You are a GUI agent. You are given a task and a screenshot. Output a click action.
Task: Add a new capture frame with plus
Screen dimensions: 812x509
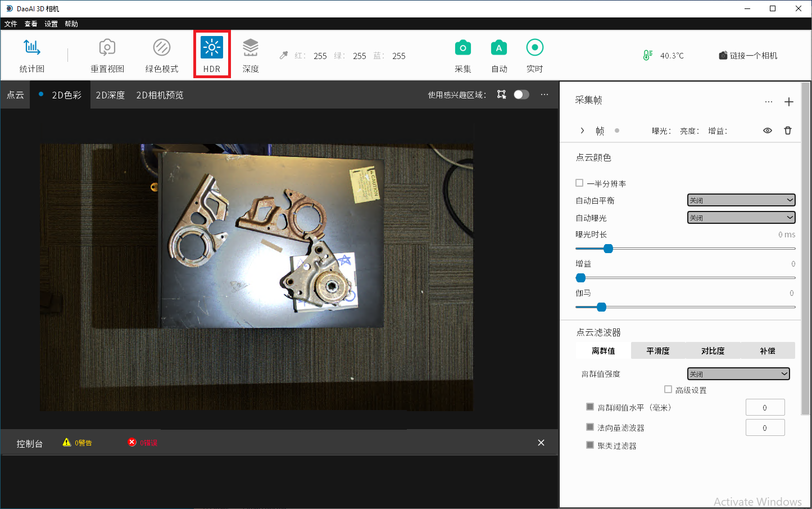[789, 102]
